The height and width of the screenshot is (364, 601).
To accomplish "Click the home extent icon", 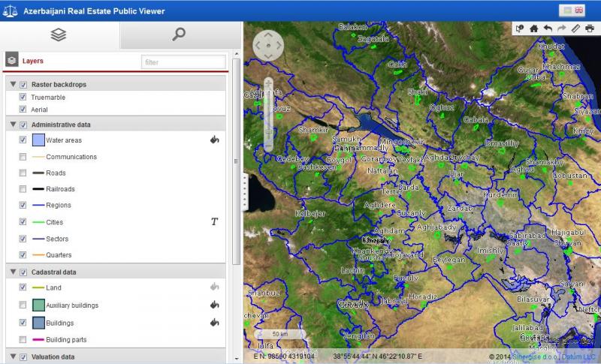I will point(534,29).
